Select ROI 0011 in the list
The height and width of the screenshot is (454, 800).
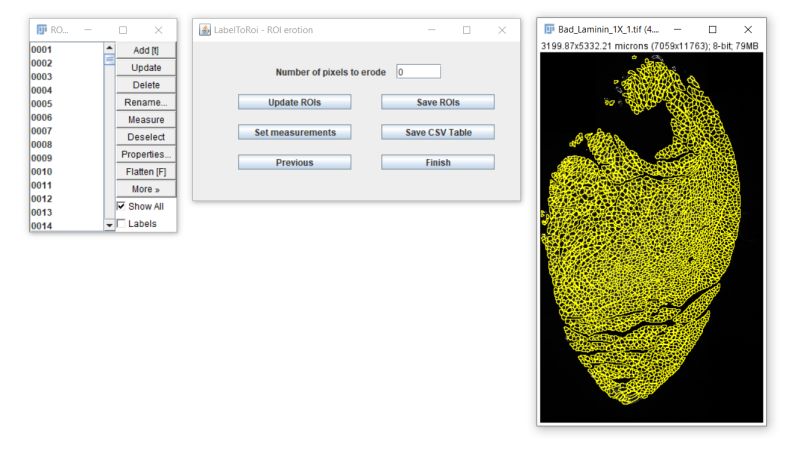66,185
